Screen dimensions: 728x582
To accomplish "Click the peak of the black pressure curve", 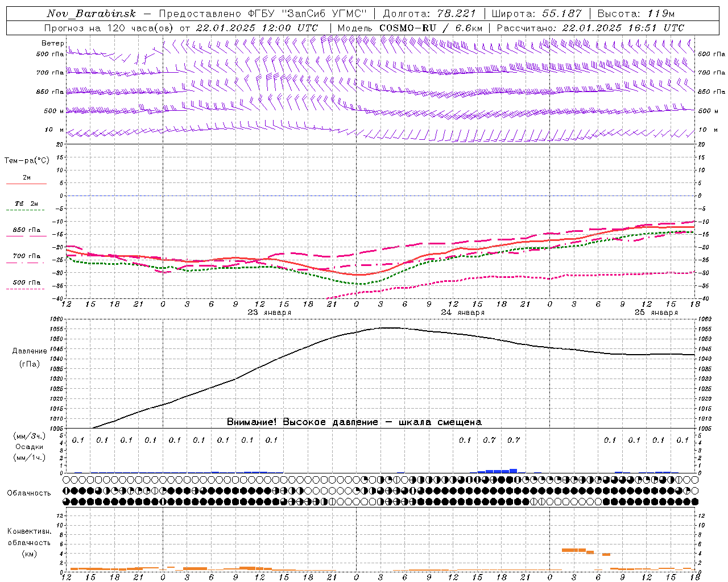I will pyautogui.click(x=388, y=327).
